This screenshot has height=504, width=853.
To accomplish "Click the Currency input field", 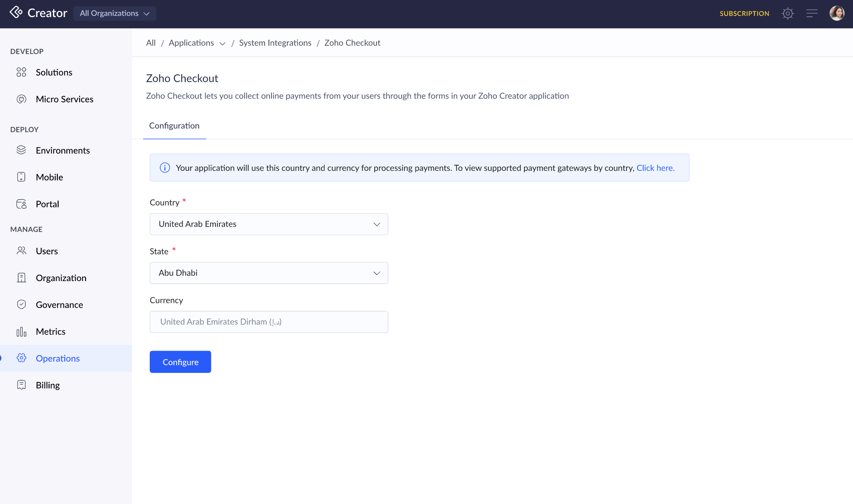I will point(269,322).
